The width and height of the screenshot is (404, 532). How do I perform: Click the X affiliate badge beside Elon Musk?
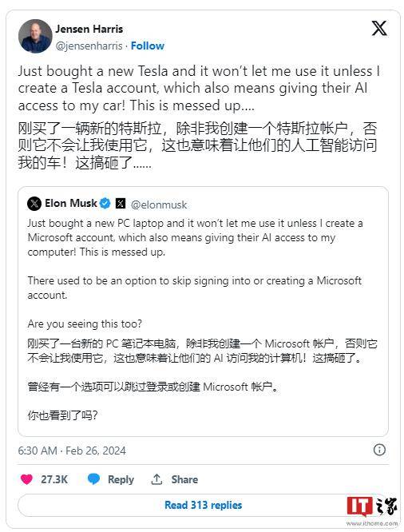tap(121, 203)
